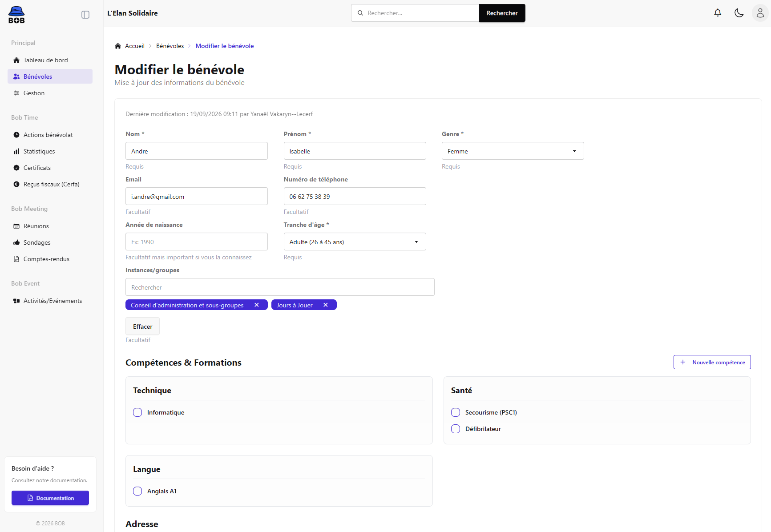Click the Sondages thumbs-up icon
The image size is (771, 532).
16,242
